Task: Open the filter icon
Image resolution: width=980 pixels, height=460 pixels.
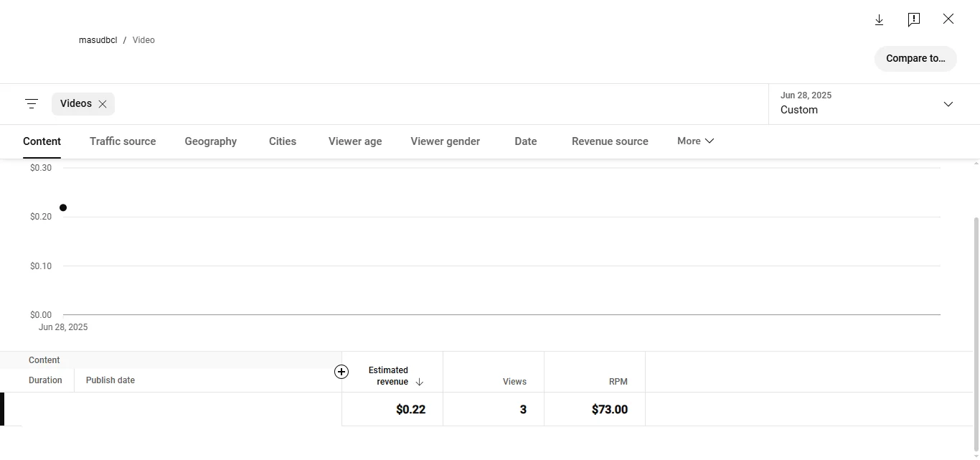Action: tap(32, 104)
